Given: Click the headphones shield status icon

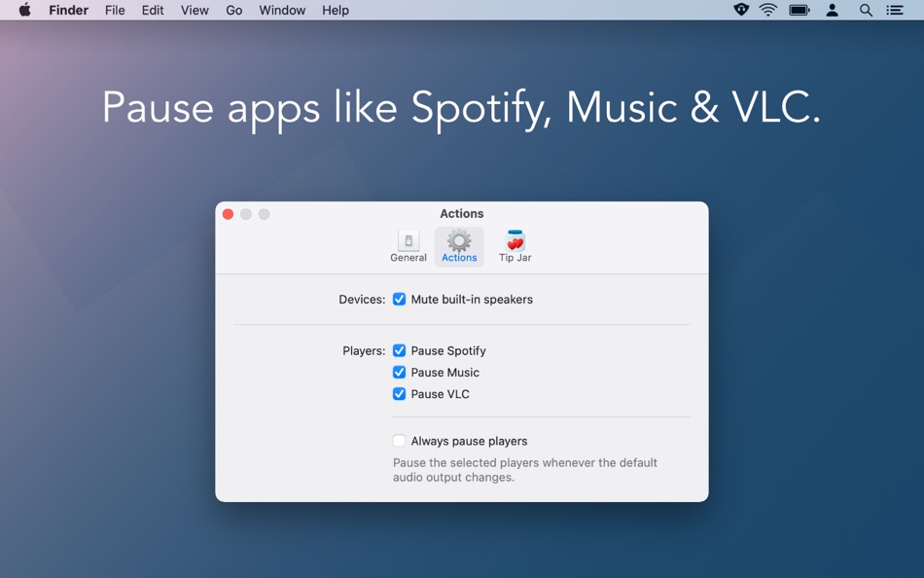Looking at the screenshot, I should pos(741,10).
